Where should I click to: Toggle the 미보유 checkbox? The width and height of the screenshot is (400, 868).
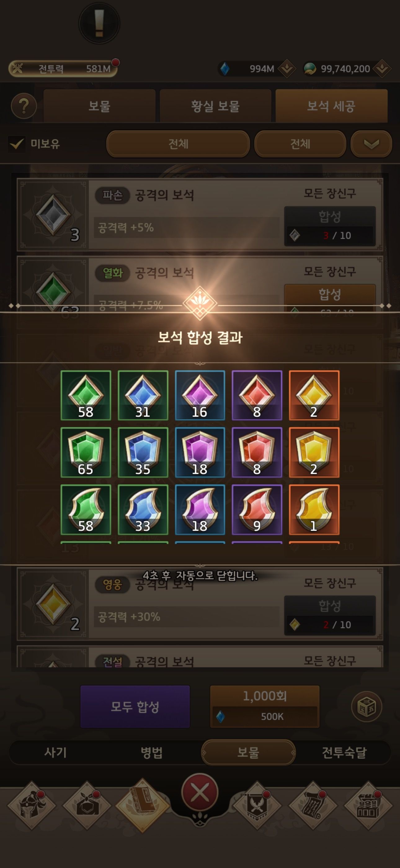pyautogui.click(x=16, y=144)
